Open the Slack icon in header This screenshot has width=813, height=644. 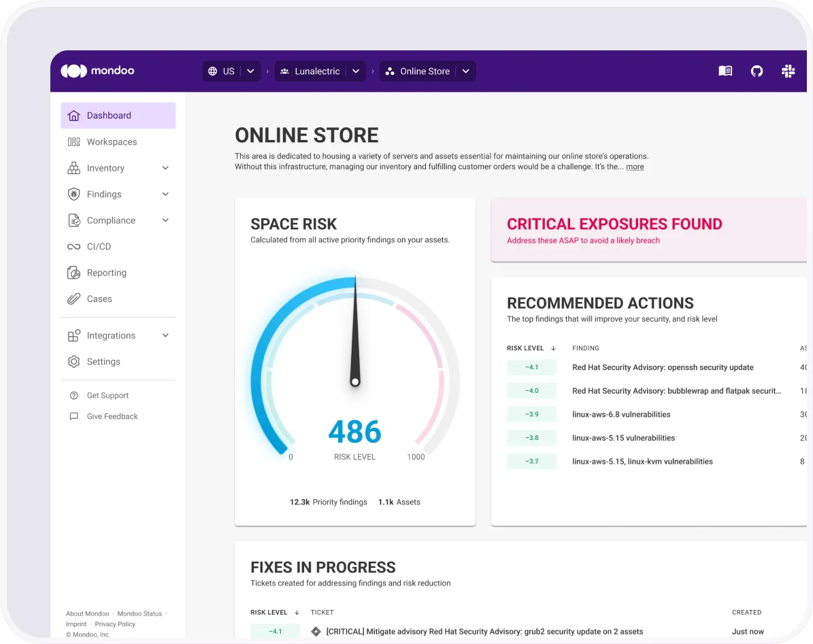(788, 71)
